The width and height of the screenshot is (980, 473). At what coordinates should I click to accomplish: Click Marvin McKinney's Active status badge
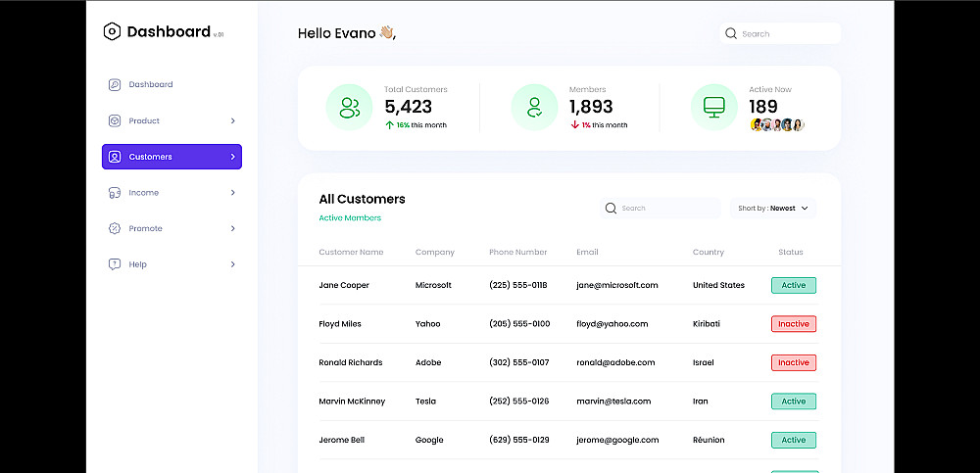click(793, 402)
